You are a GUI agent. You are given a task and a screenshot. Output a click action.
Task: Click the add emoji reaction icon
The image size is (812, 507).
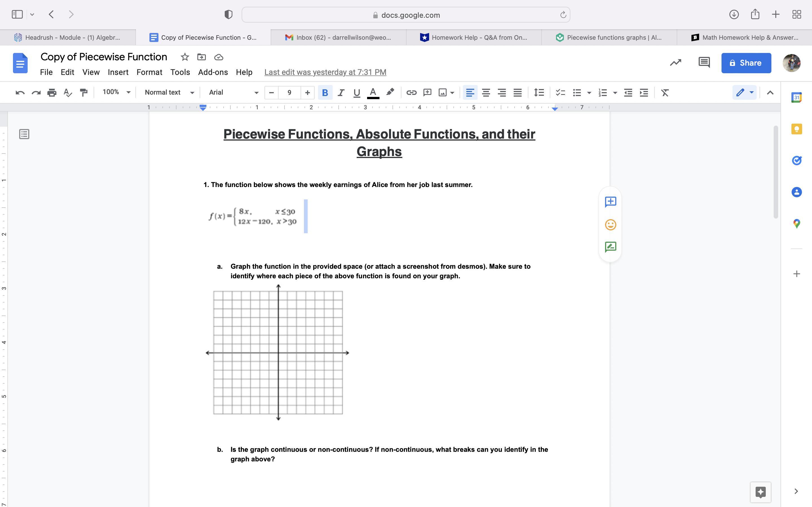(610, 224)
